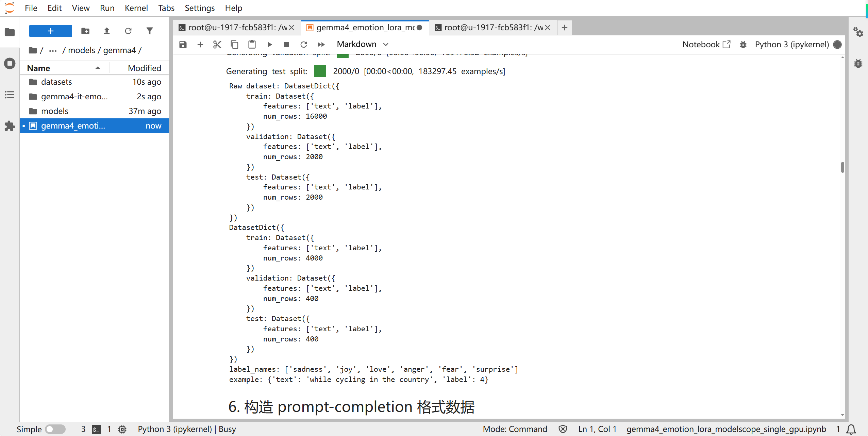Close the second terminal tab

click(x=548, y=28)
